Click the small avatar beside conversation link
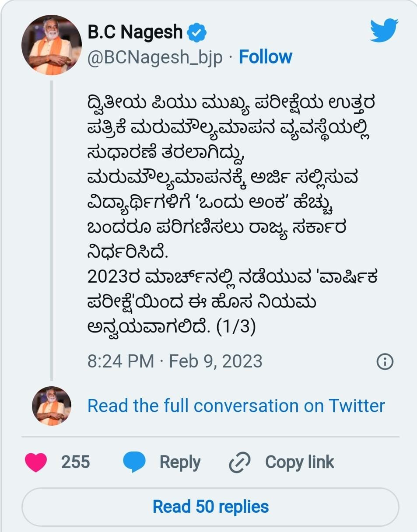Viewport: 417px width, 532px height. [51, 406]
